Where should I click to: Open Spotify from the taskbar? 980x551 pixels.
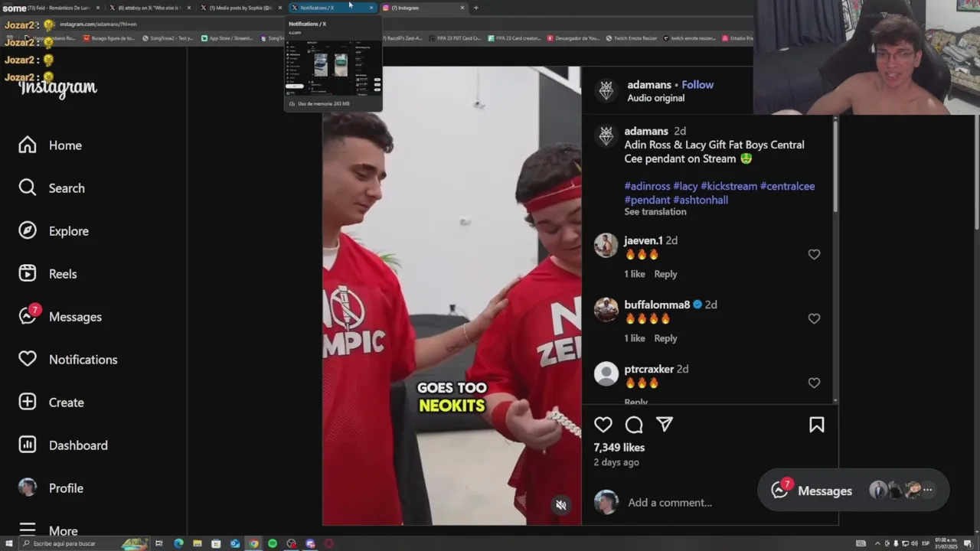[x=273, y=543]
